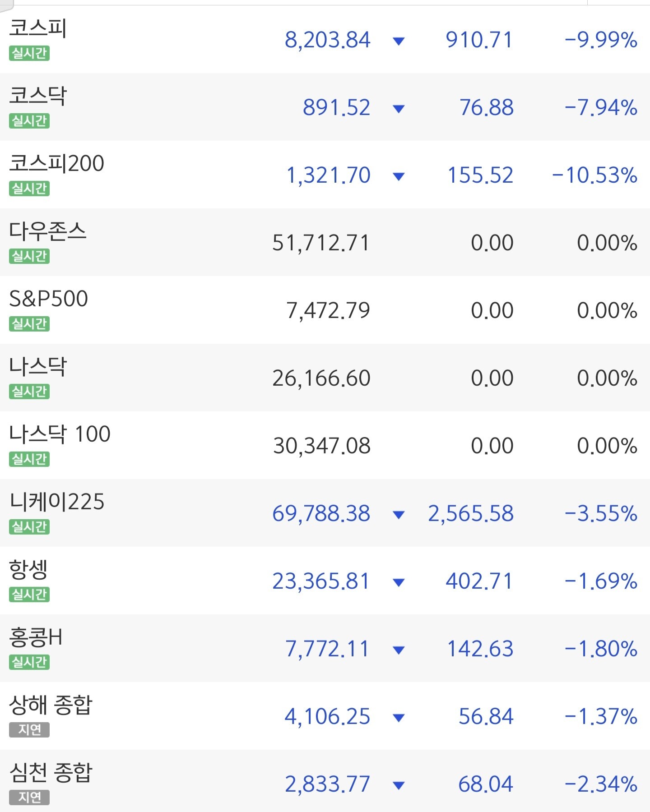This screenshot has width=650, height=812.
Task: Click the 코스닥 down-arrow indicator
Action: tap(399, 109)
